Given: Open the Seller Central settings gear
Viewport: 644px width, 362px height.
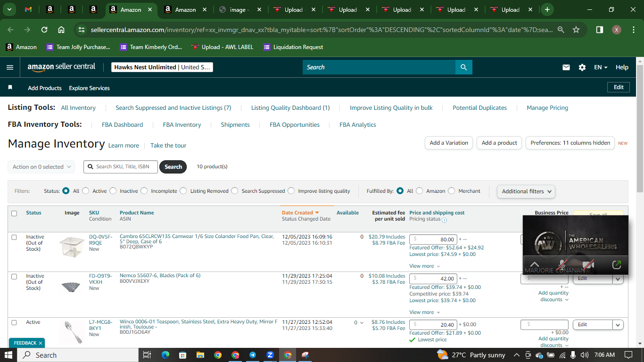Looking at the screenshot, I should point(582,67).
